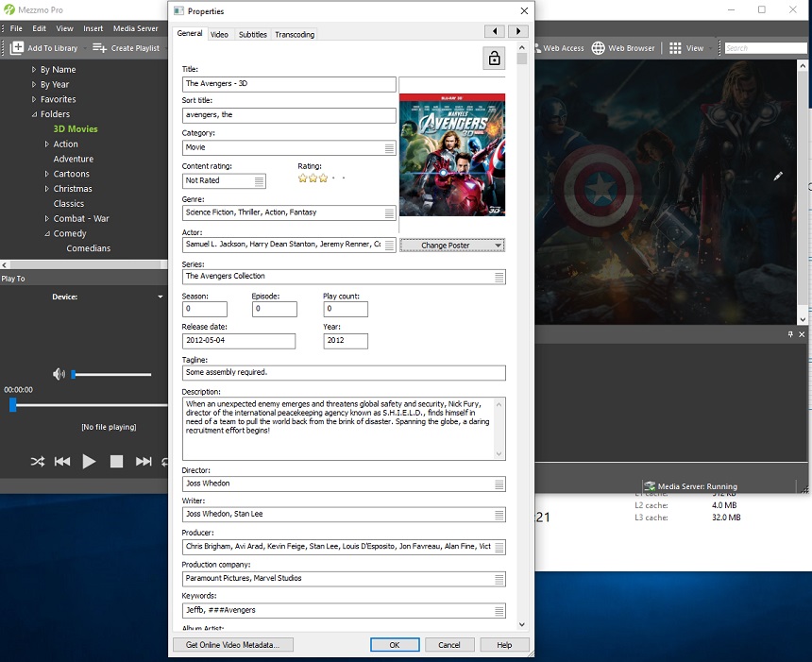Switch to the Subtitles tab
Image resolution: width=812 pixels, height=662 pixels.
253,34
